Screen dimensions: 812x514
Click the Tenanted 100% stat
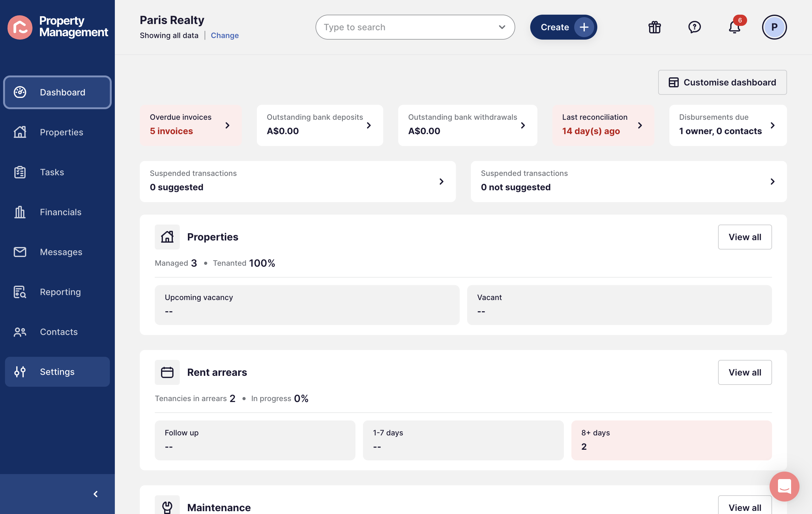point(244,263)
